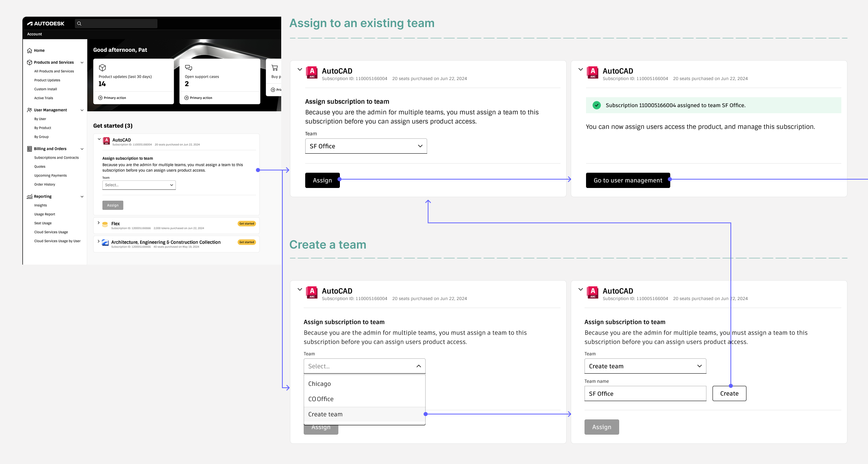This screenshot has width=868, height=464.
Task: Open Usage Report in the sidebar
Action: pyautogui.click(x=45, y=214)
